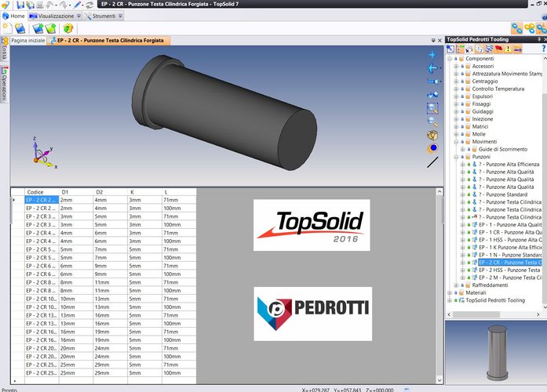The width and height of the screenshot is (547, 392).
Task: Open the Visualizzazione menu tab
Action: [51, 16]
